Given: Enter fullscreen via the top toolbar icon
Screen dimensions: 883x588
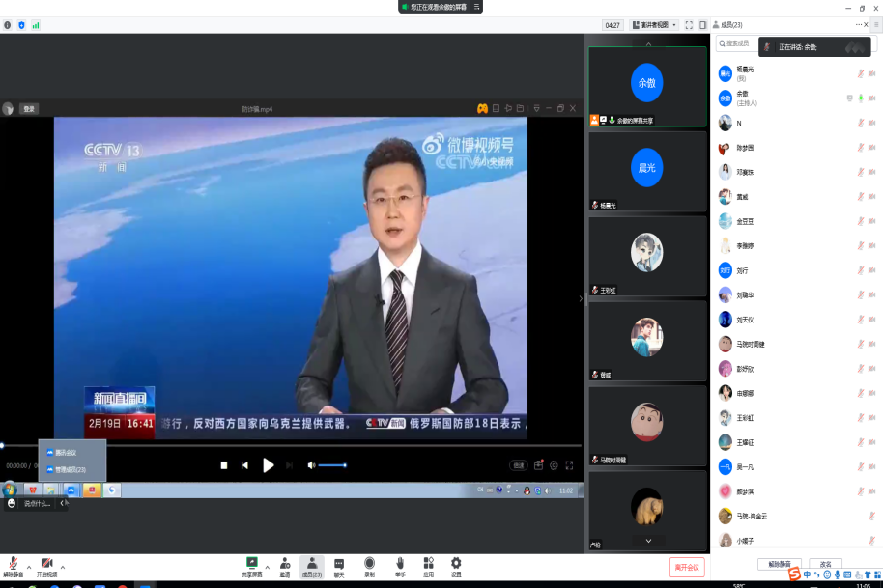Looking at the screenshot, I should coord(689,25).
